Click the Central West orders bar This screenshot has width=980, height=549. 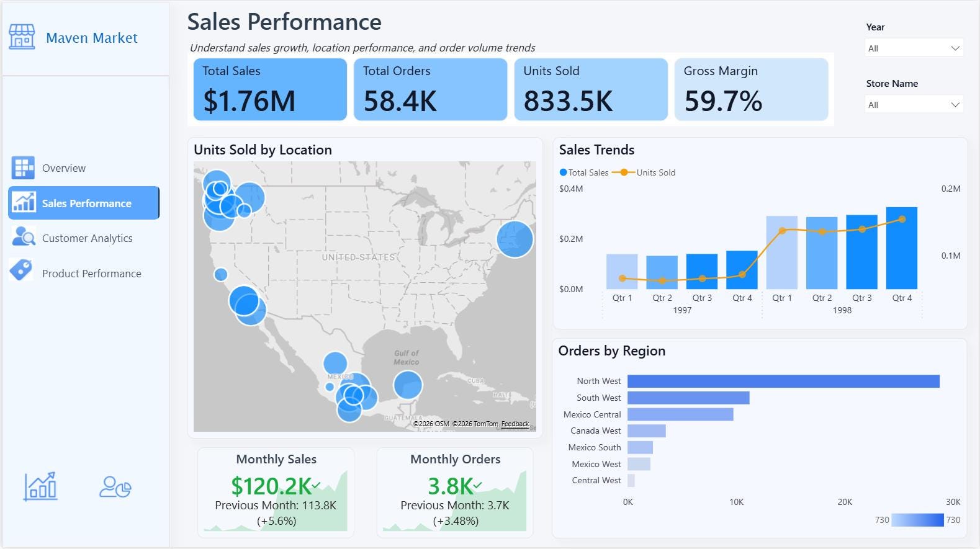click(631, 480)
